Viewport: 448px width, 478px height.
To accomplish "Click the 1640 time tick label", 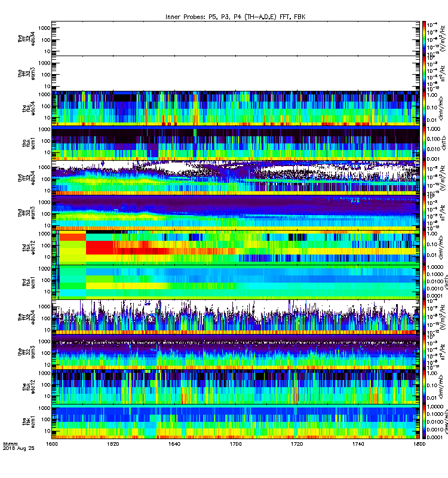I will pos(174,444).
